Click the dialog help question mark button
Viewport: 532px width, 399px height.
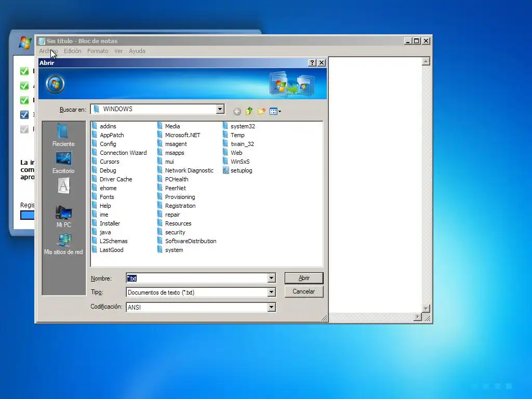click(312, 63)
